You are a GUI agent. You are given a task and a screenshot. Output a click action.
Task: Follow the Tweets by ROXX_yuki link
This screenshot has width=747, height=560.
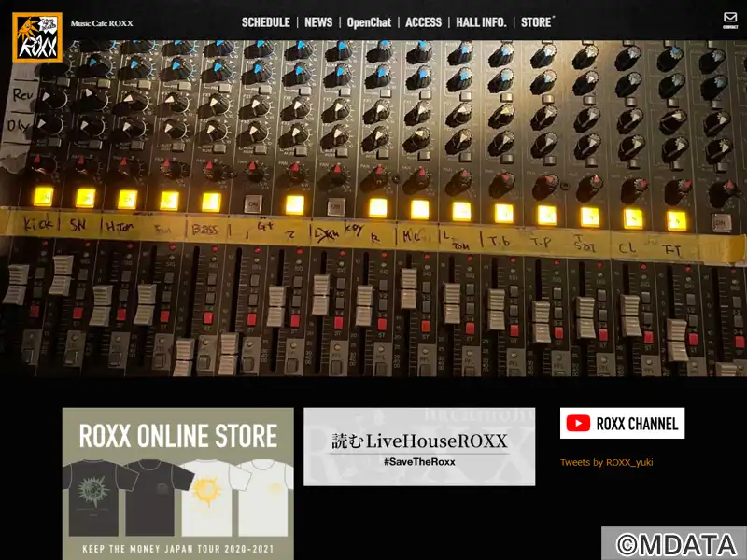pyautogui.click(x=606, y=462)
